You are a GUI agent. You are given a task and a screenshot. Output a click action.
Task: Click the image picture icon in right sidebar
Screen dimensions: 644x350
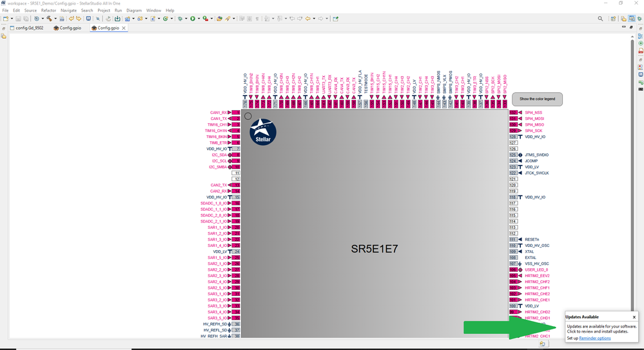(x=641, y=67)
